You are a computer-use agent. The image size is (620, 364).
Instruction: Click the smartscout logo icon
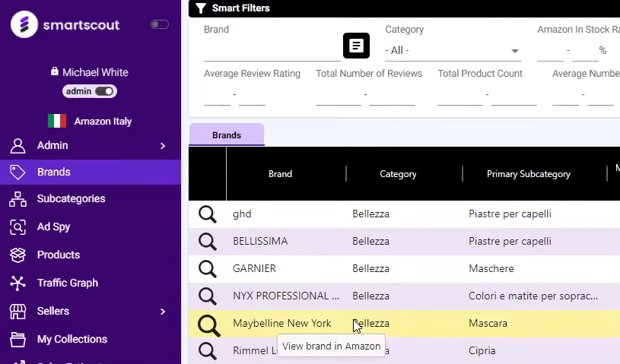click(24, 24)
